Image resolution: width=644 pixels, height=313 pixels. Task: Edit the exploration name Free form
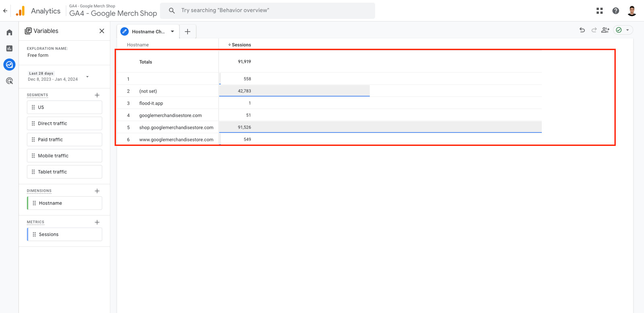click(38, 55)
